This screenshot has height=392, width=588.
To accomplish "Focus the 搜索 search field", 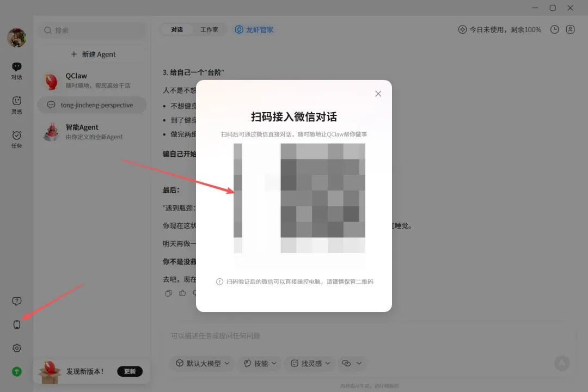I will (x=92, y=30).
